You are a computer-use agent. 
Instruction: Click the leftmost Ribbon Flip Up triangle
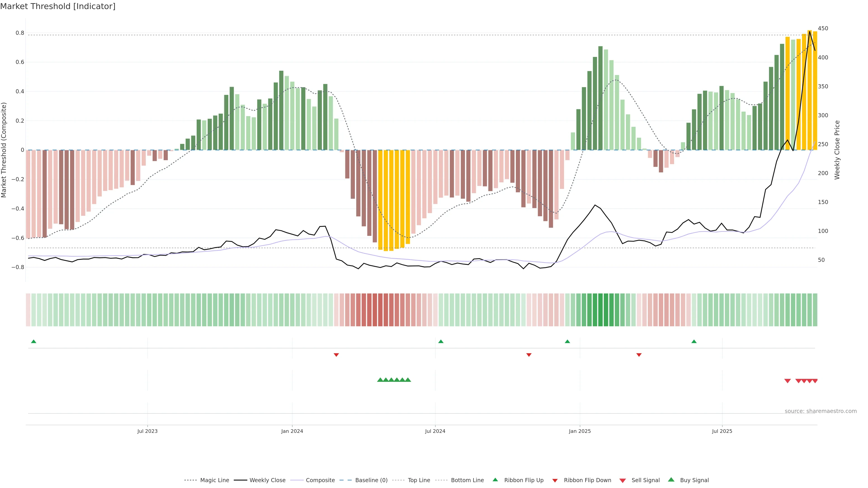[33, 342]
